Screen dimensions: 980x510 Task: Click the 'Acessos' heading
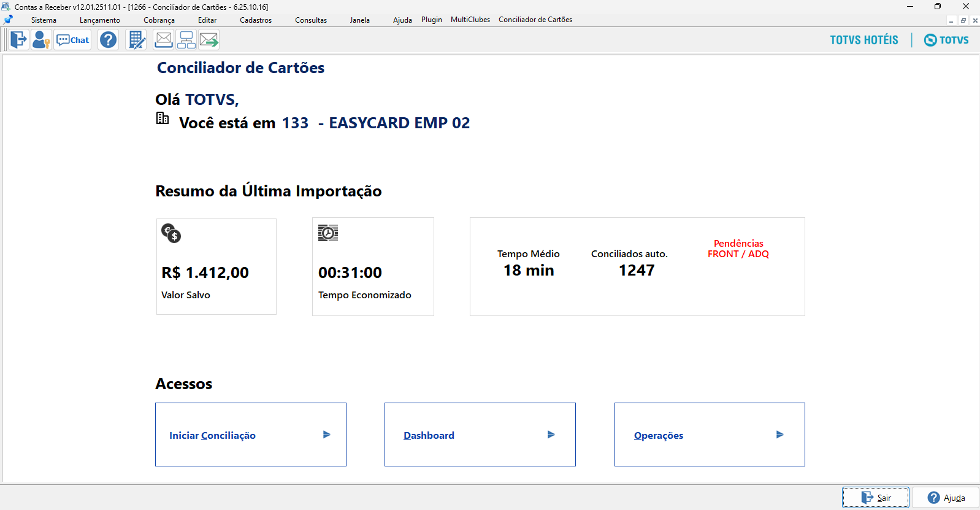[x=184, y=384]
